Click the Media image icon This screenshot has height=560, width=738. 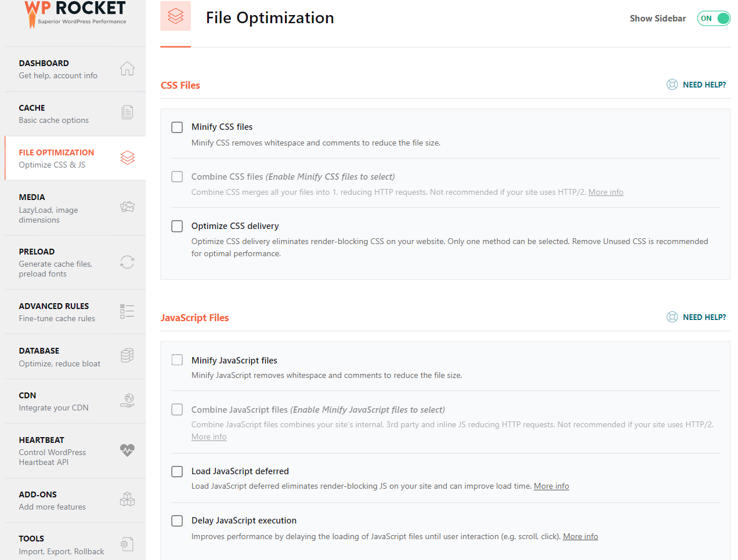point(127,207)
